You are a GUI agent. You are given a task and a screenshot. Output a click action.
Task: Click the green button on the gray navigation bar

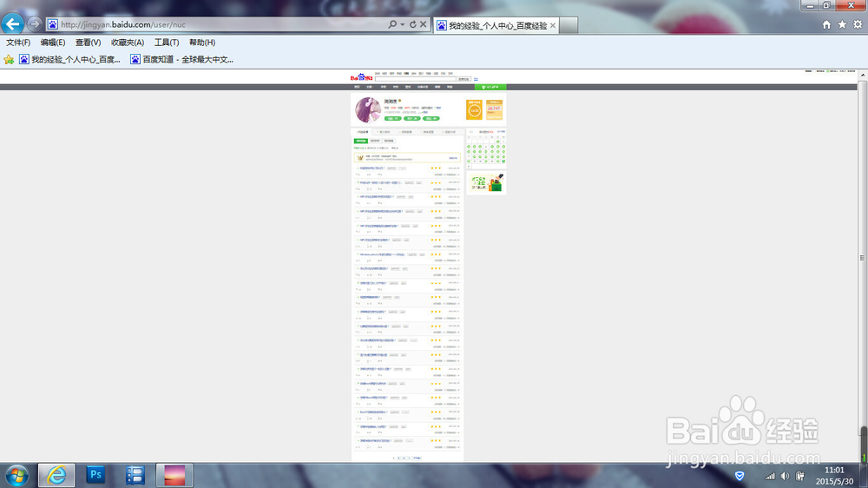pos(490,87)
